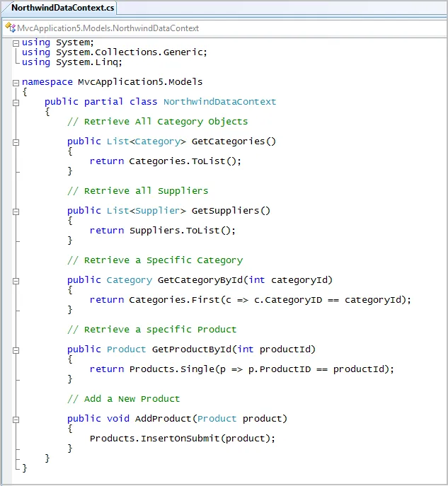Click the comment 'Retrieve a Specific Category'
The width and height of the screenshot is (448, 486).
click(155, 260)
